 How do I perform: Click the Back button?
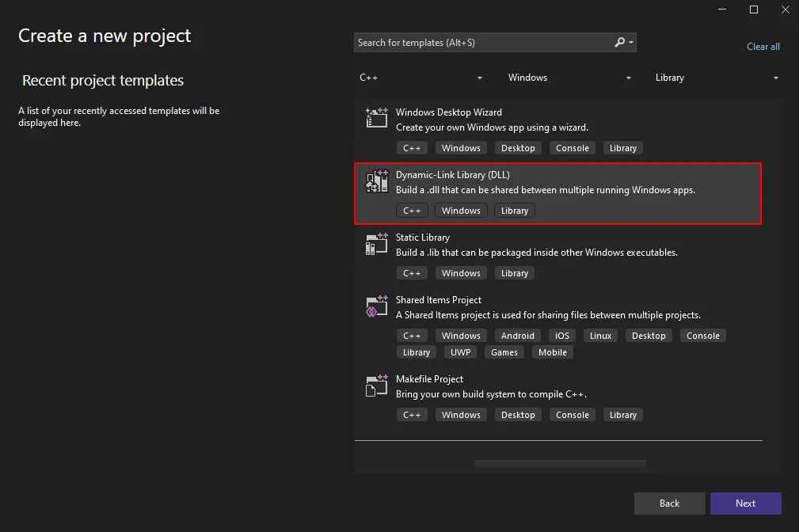coord(669,503)
